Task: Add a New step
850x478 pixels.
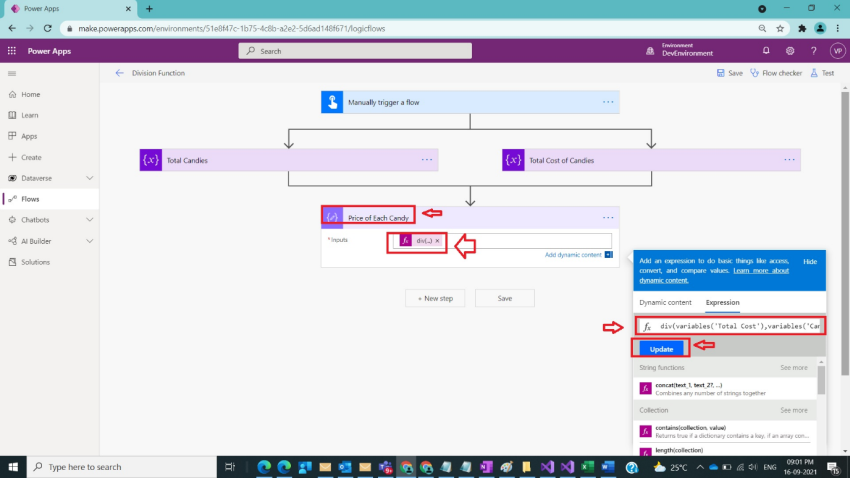Action: click(x=435, y=298)
